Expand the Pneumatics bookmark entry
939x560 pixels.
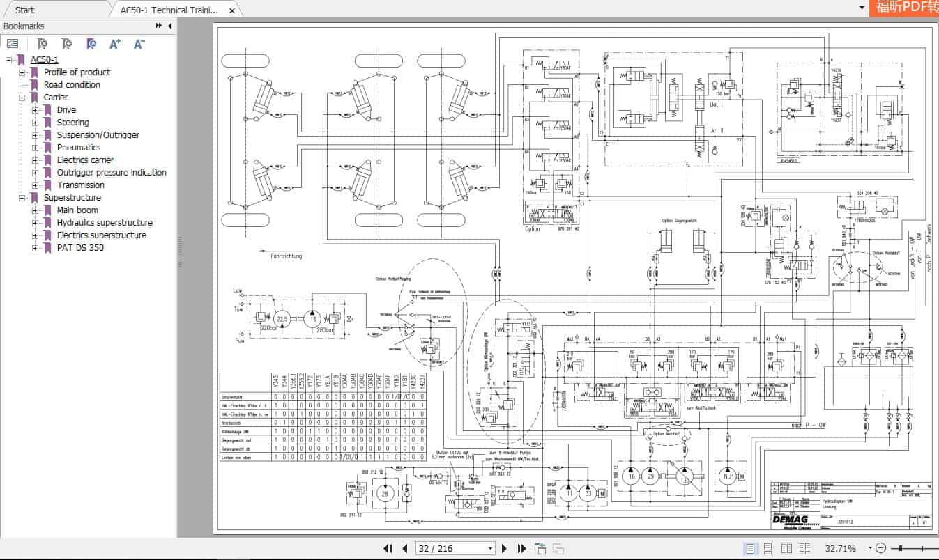coord(36,147)
